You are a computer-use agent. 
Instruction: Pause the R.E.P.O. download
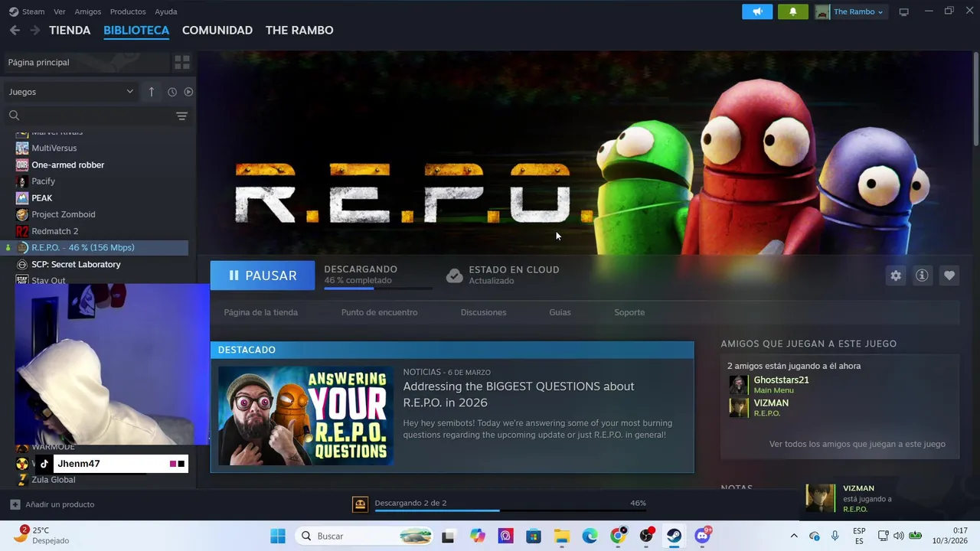click(263, 275)
